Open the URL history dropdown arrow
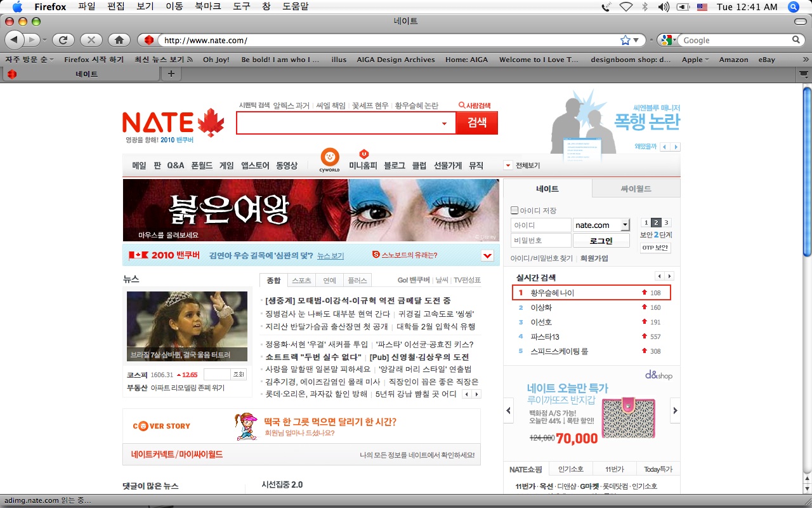Viewport: 812px width, 508px height. pos(636,40)
